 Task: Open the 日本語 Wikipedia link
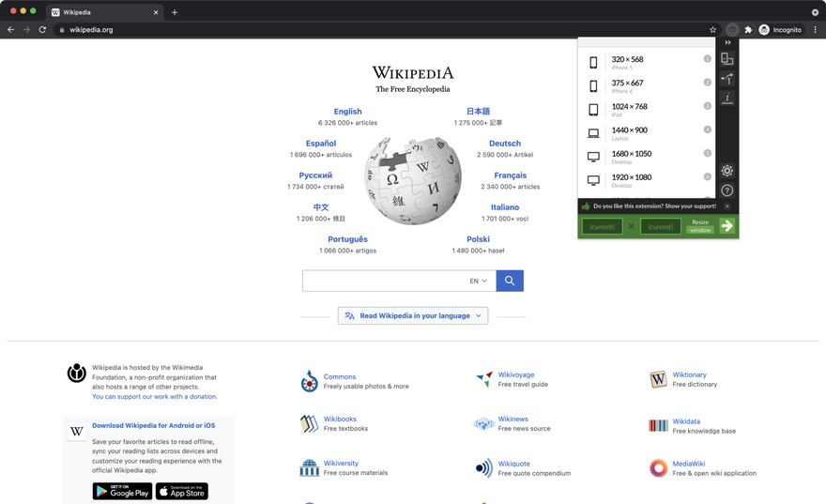(x=478, y=112)
